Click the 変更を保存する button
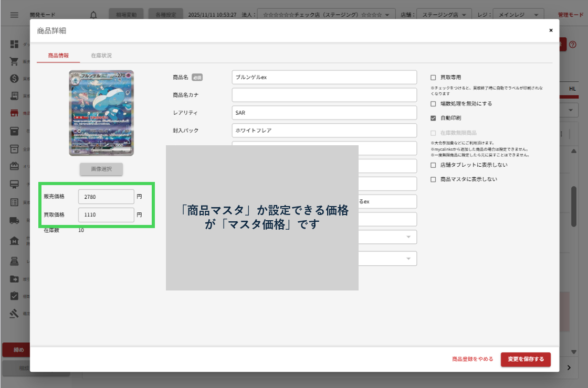 [526, 359]
